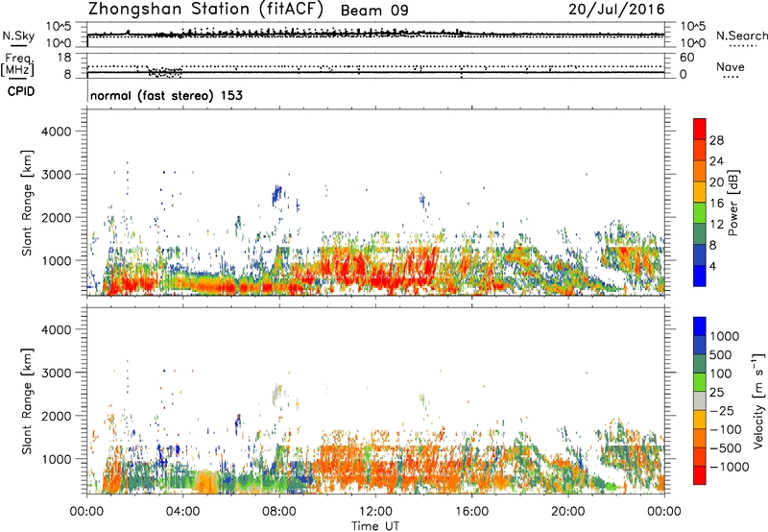This screenshot has width=768, height=532.
Task: Click the blue top segment of velocity colorbar
Action: pos(700,326)
